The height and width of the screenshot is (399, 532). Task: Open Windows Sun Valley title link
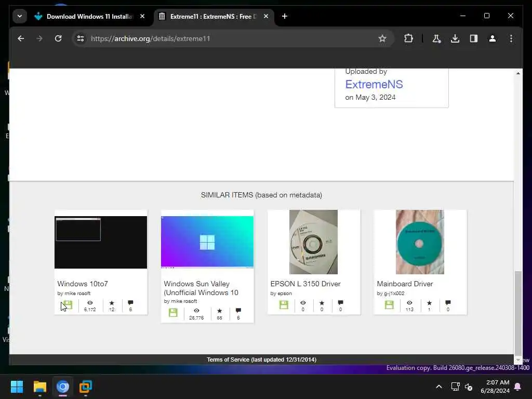201,288
